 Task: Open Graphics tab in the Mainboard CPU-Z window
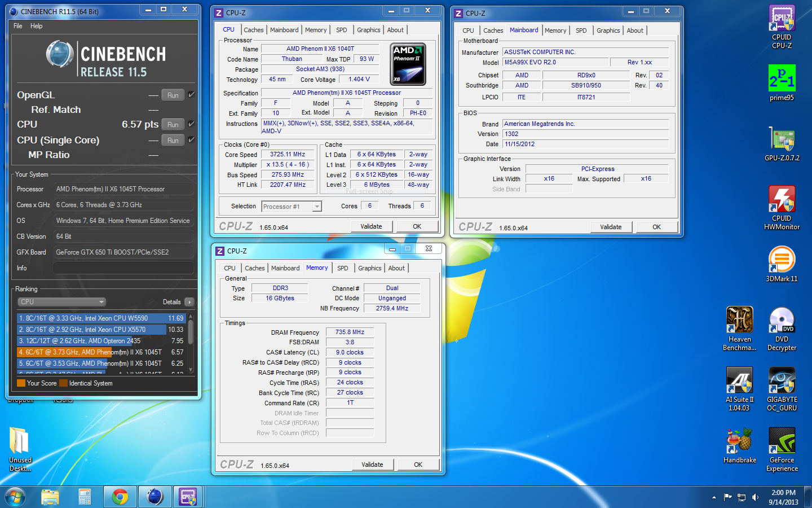(608, 30)
